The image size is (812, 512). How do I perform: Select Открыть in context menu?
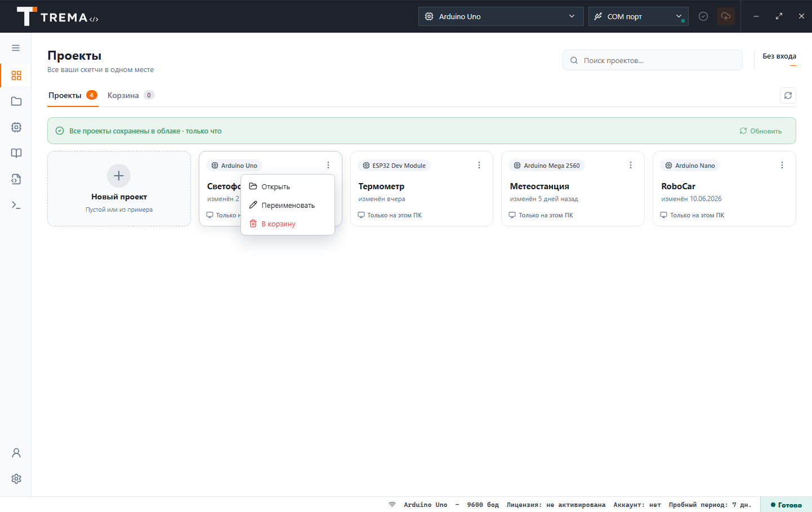pyautogui.click(x=288, y=186)
